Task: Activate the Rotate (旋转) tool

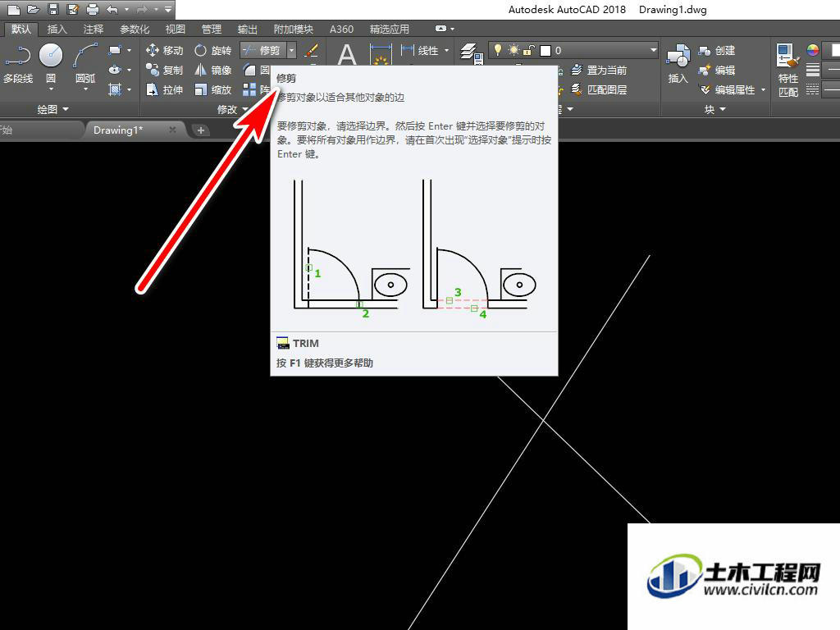Action: point(212,50)
